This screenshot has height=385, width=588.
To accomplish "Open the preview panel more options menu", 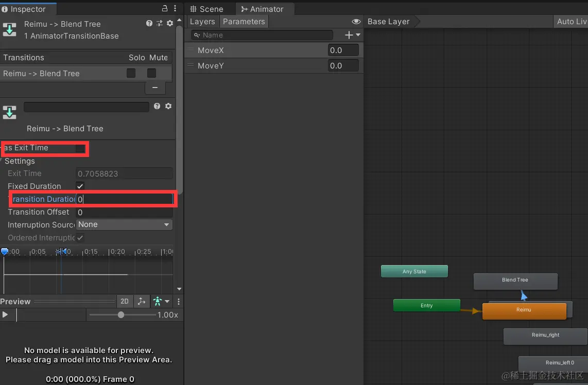I will 179,302.
